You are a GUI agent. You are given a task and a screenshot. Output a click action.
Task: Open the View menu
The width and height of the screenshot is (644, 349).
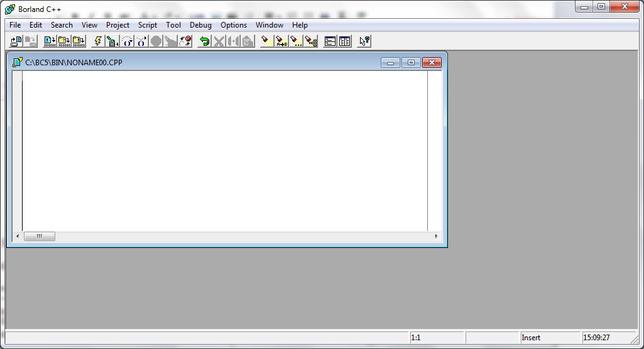coord(89,25)
